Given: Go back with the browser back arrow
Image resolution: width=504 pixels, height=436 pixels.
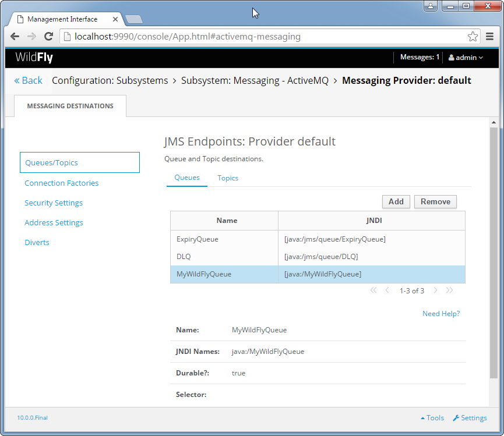Looking at the screenshot, I should (x=15, y=36).
